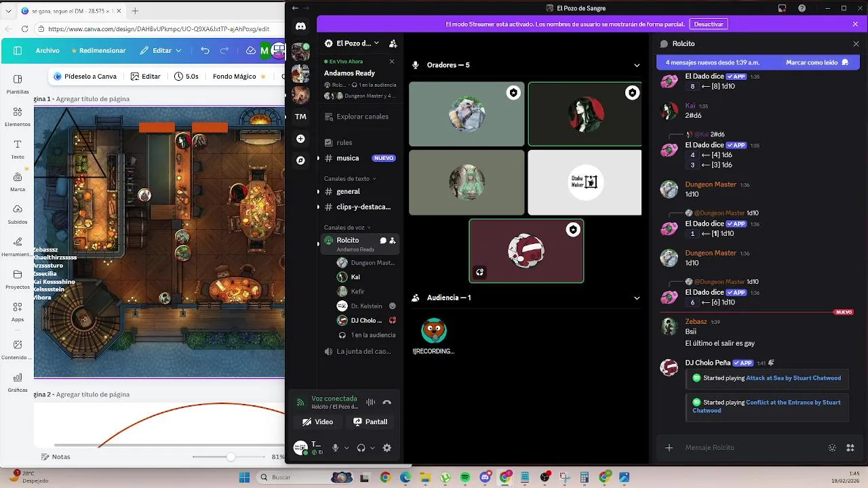Click Explorar canales
Image resolution: width=868 pixels, height=488 pixels.
coord(358,117)
